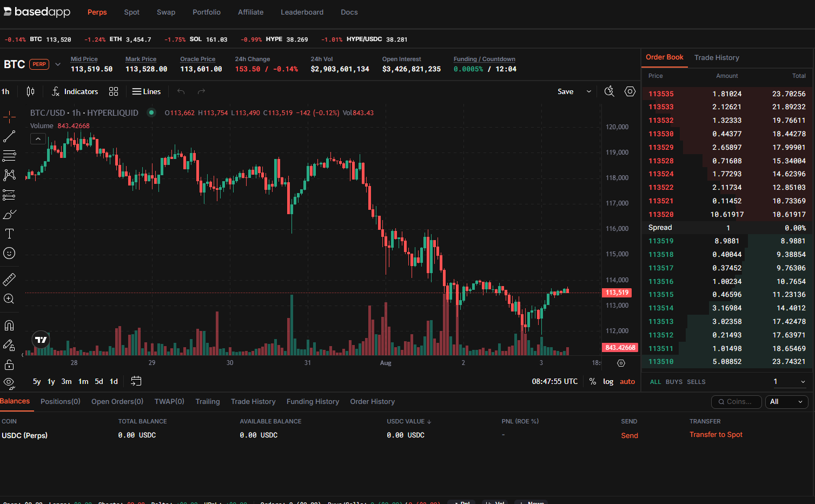
Task: Show BUYS only in order book
Action: [x=674, y=382]
